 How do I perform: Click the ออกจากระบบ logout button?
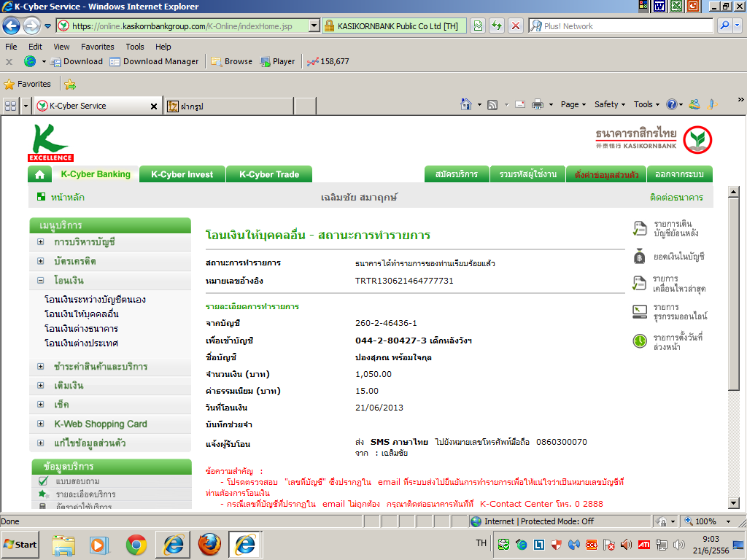pos(679,174)
